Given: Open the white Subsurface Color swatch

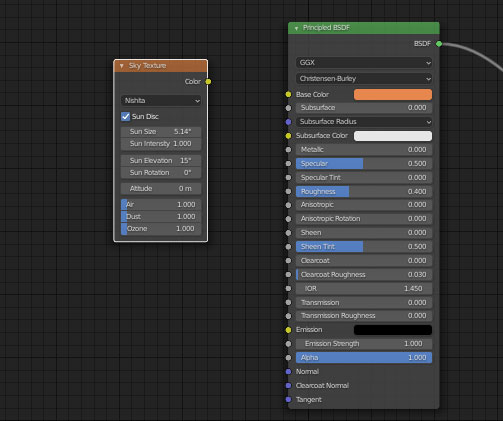Looking at the screenshot, I should (x=393, y=136).
